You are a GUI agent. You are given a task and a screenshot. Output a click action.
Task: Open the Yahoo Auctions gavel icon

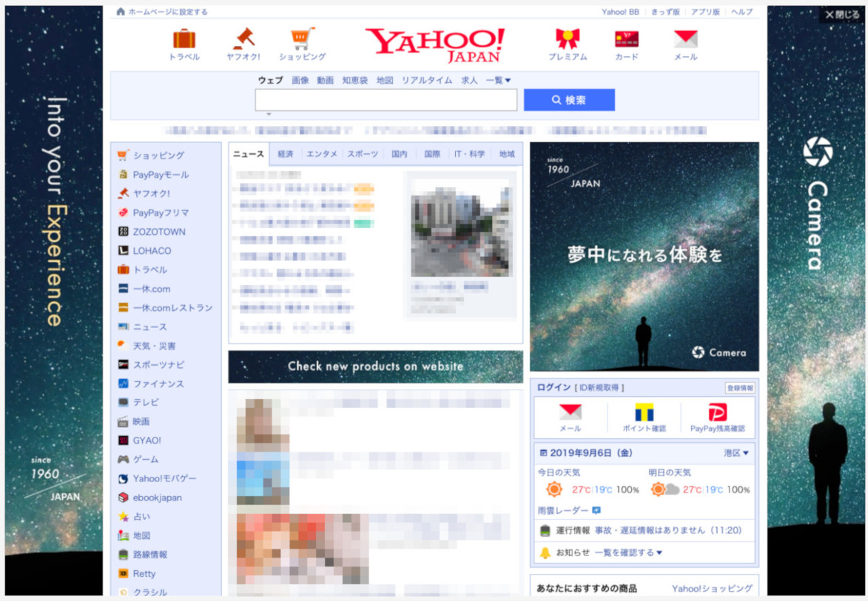tap(243, 39)
